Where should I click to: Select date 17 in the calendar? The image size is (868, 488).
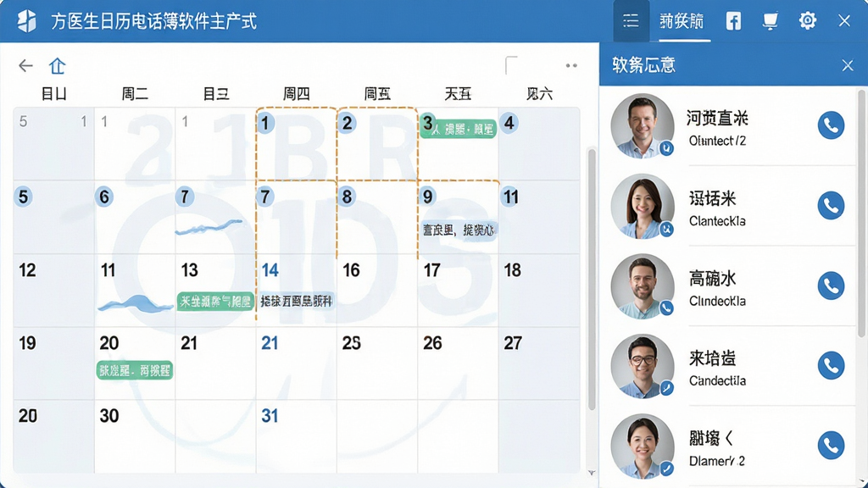point(431,270)
